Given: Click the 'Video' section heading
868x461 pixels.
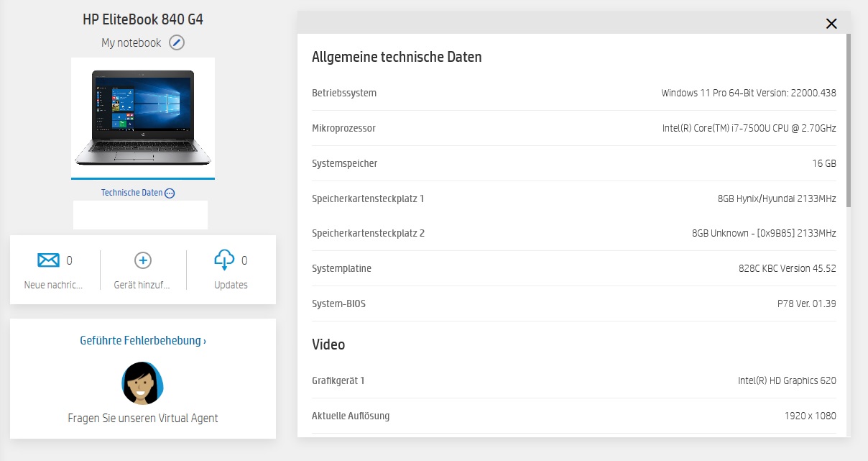Looking at the screenshot, I should 328,344.
